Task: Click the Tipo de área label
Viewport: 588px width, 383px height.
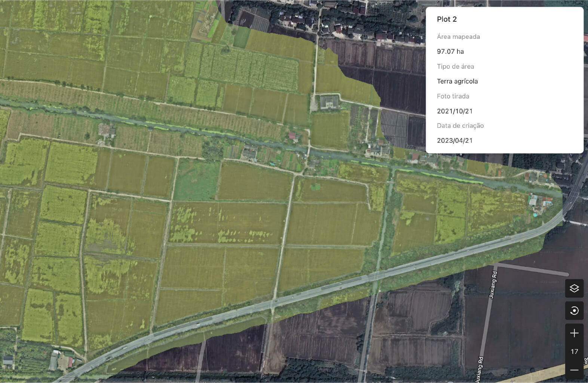Action: coord(455,67)
